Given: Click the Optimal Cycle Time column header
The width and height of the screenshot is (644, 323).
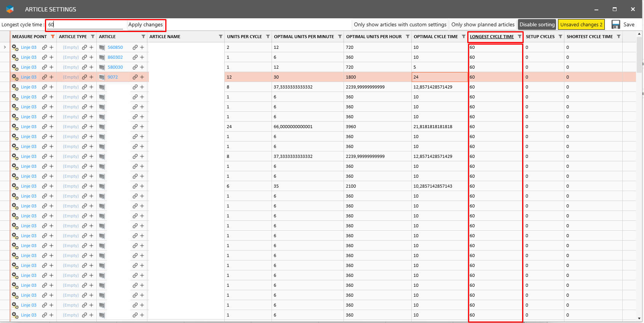Looking at the screenshot, I should (x=435, y=37).
